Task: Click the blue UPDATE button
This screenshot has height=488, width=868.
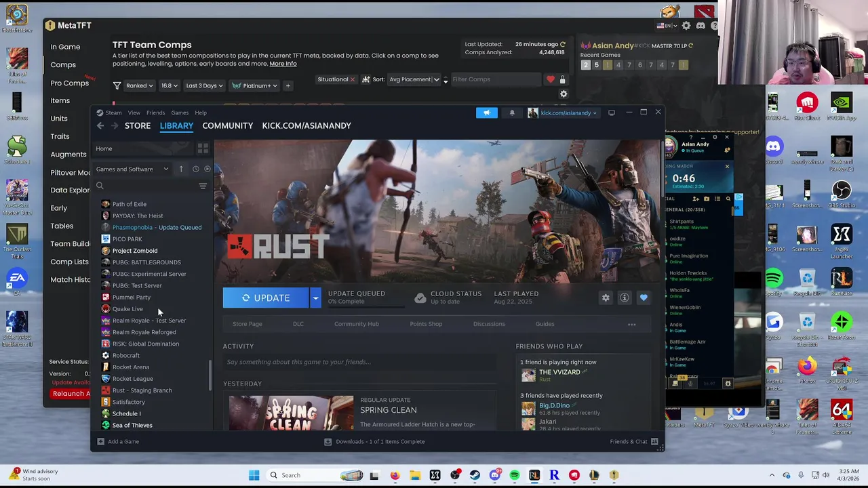Action: 267,298
